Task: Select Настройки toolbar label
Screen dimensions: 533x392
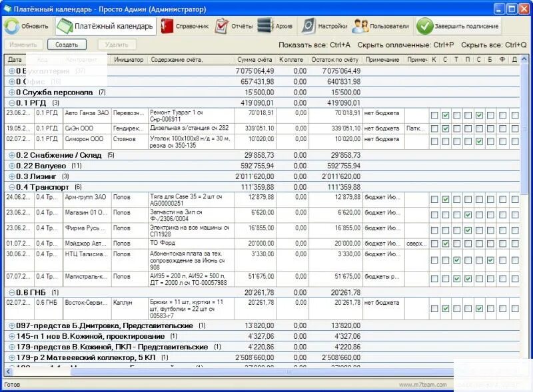Action: (x=332, y=26)
